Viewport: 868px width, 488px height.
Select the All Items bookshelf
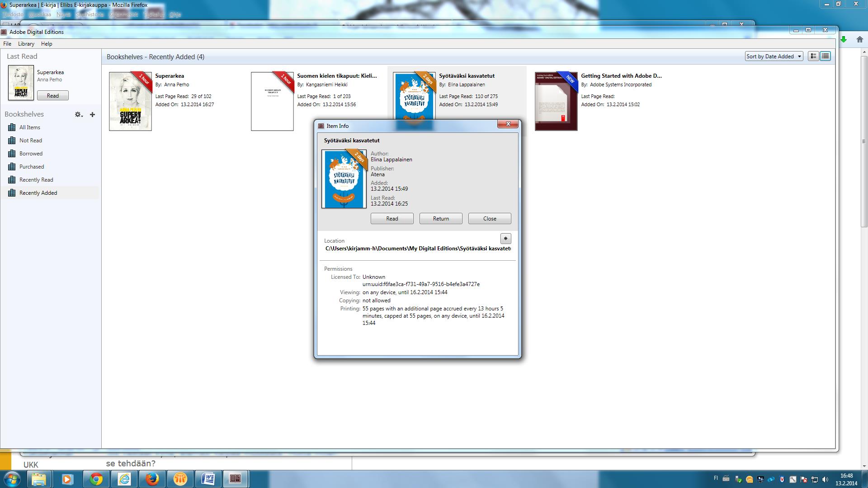50,127
